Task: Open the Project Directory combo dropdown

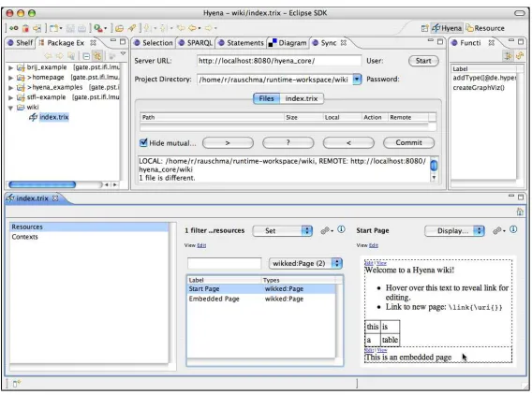Action: coord(357,80)
